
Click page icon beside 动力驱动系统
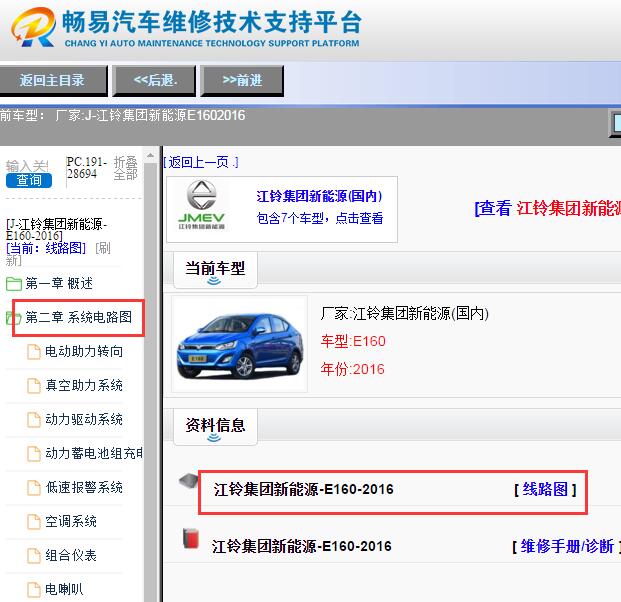[x=34, y=420]
